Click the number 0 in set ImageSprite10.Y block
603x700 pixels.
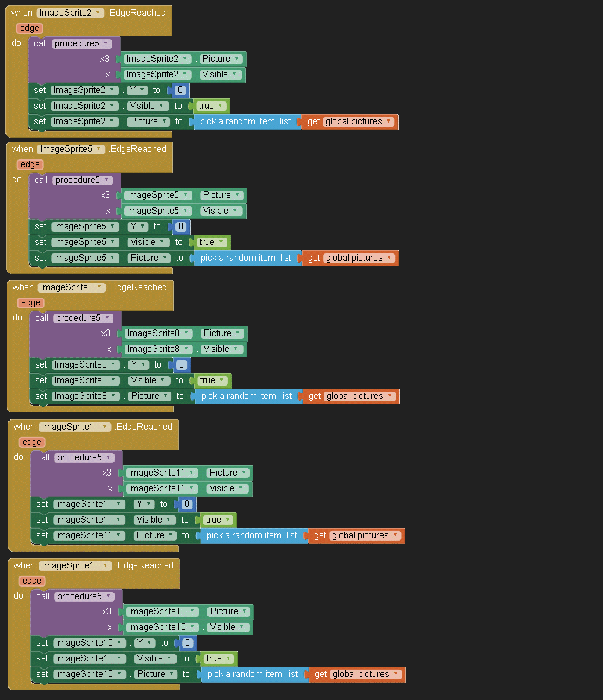(188, 643)
